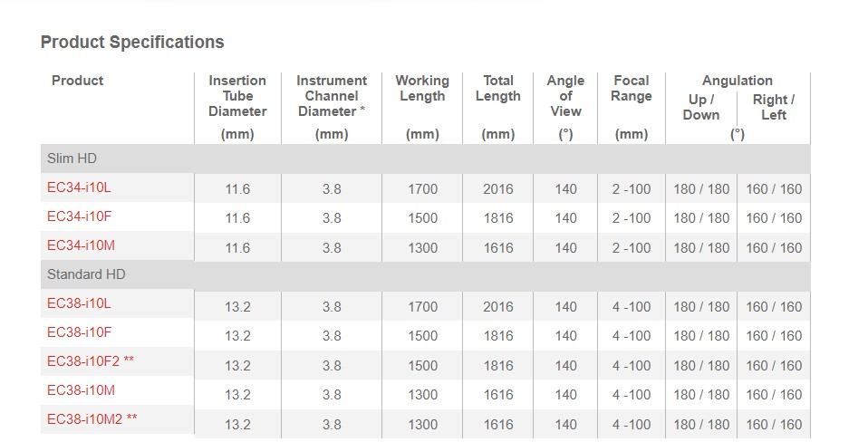Click the Angulation column header

pyautogui.click(x=738, y=81)
